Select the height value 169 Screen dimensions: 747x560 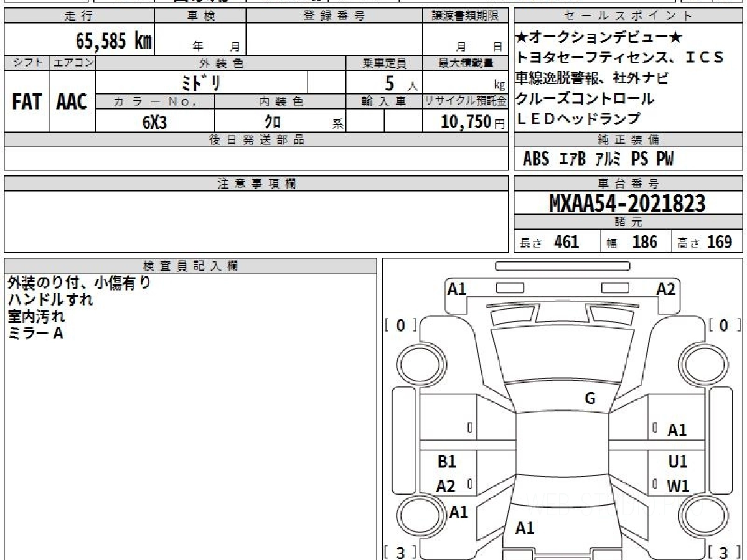click(720, 242)
